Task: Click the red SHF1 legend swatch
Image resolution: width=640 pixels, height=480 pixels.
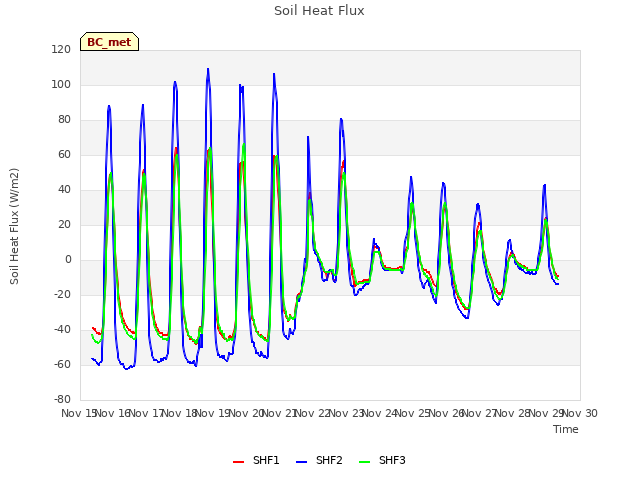Action: point(238,462)
